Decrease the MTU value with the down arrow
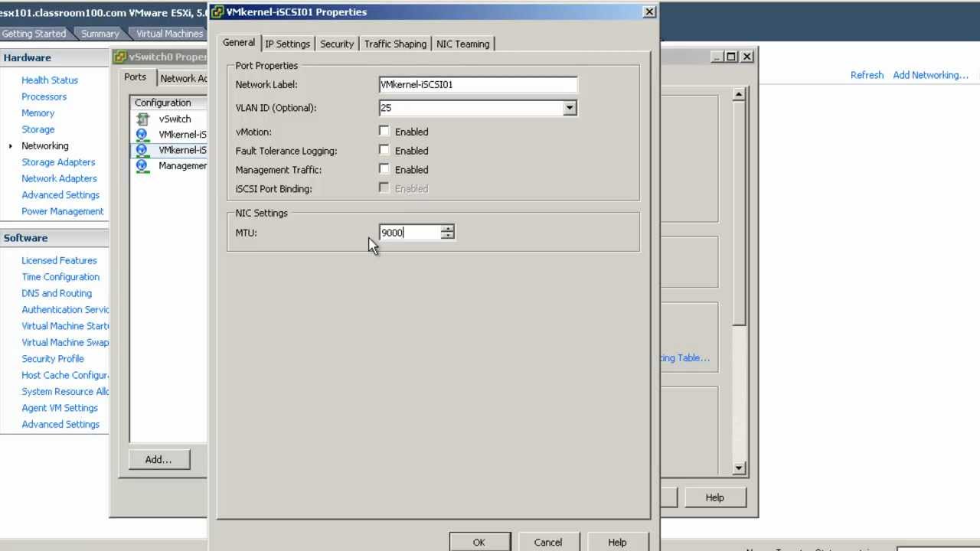Image resolution: width=980 pixels, height=551 pixels. coord(448,236)
